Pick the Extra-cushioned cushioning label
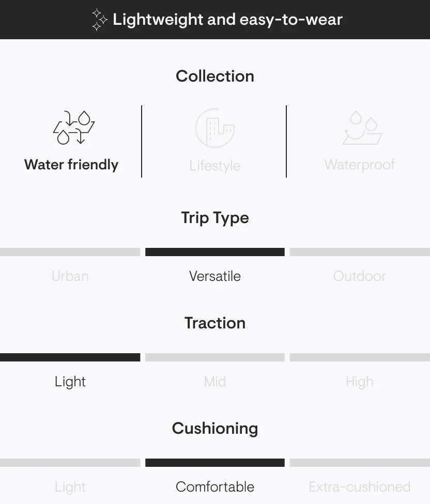Image resolution: width=430 pixels, height=504 pixels. (360, 487)
